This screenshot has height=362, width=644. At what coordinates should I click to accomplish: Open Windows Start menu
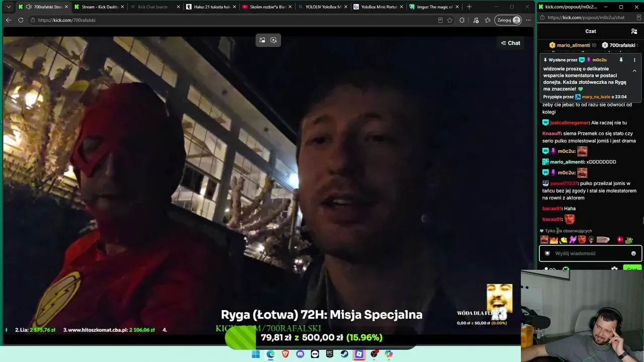pos(256,354)
